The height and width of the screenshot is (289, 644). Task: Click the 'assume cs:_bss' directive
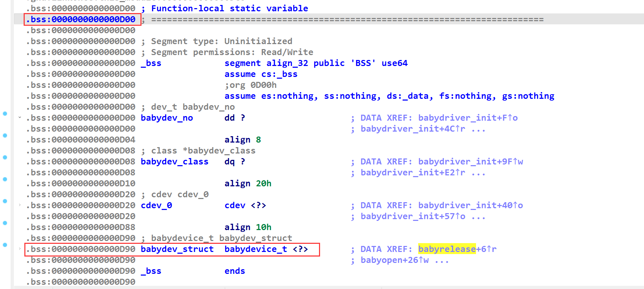tap(261, 74)
